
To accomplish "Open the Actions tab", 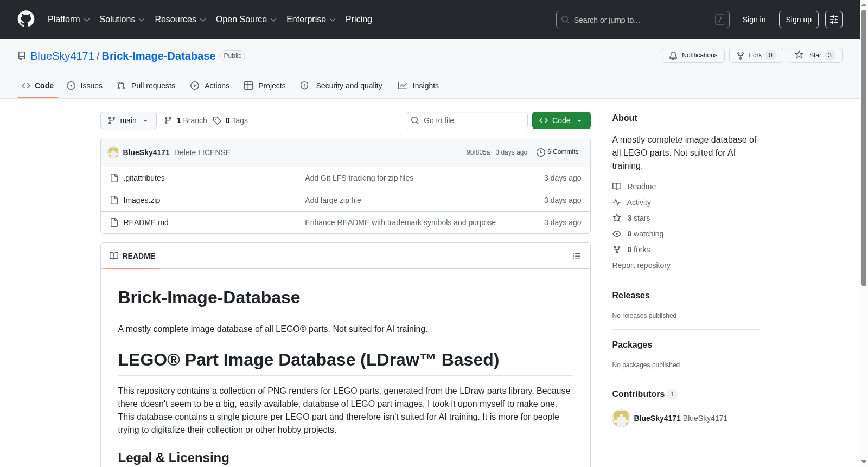I will click(x=210, y=86).
